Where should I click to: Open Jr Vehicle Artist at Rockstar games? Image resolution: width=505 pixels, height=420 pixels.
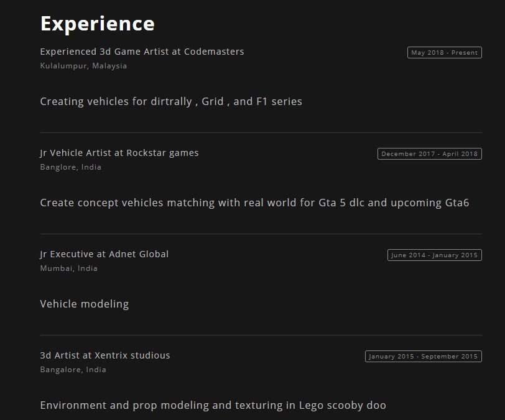tap(119, 153)
